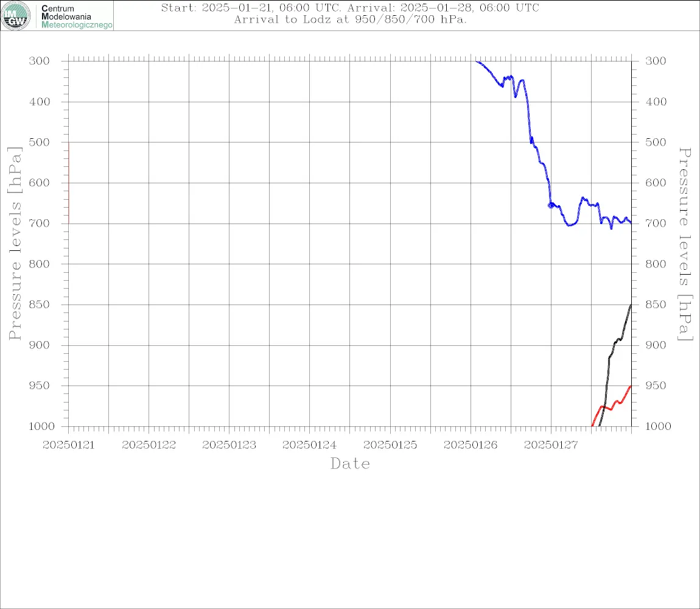
Task: Click the right axis value 500
Action: [x=656, y=142]
